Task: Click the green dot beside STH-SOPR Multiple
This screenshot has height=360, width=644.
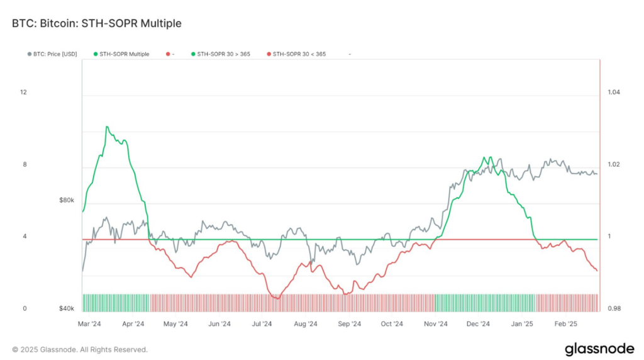Action: pos(95,54)
